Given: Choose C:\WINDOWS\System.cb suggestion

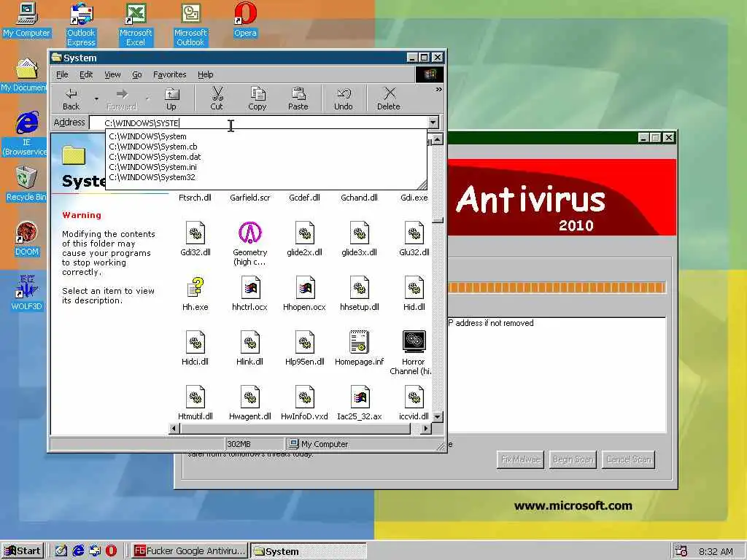Looking at the screenshot, I should click(266, 147).
